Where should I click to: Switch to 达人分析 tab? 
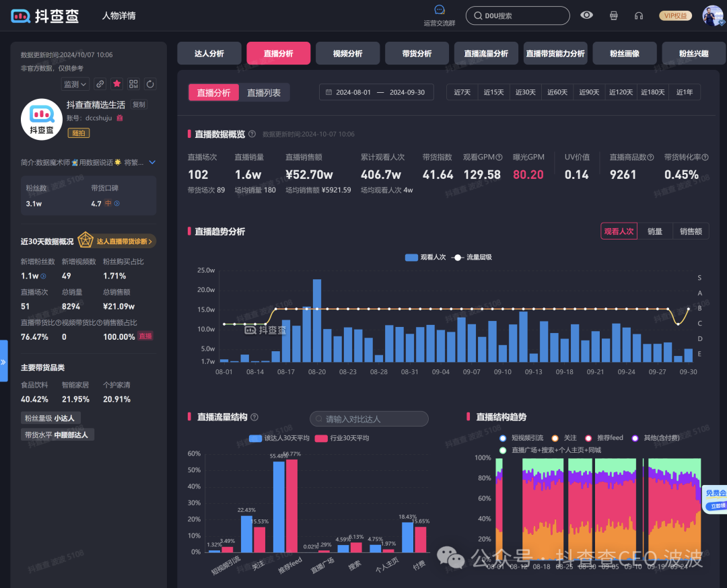[x=209, y=53]
